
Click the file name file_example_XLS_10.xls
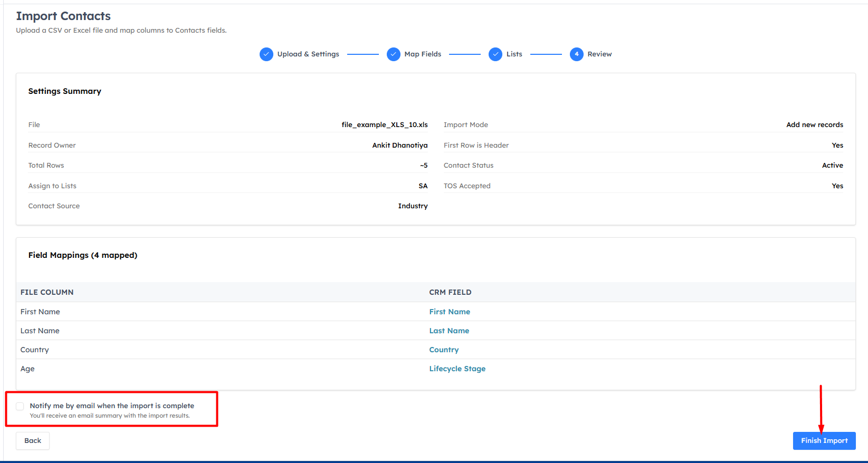pyautogui.click(x=385, y=125)
